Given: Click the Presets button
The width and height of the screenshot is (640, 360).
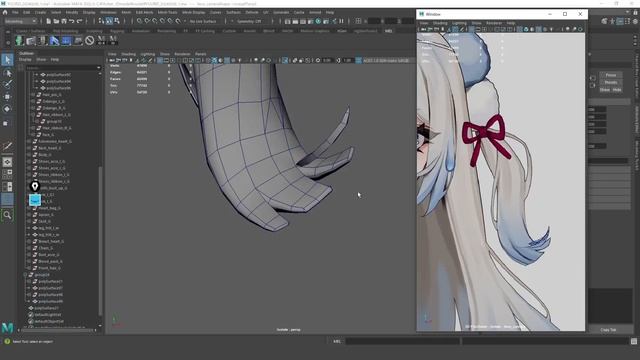Looking at the screenshot, I should click(611, 82).
